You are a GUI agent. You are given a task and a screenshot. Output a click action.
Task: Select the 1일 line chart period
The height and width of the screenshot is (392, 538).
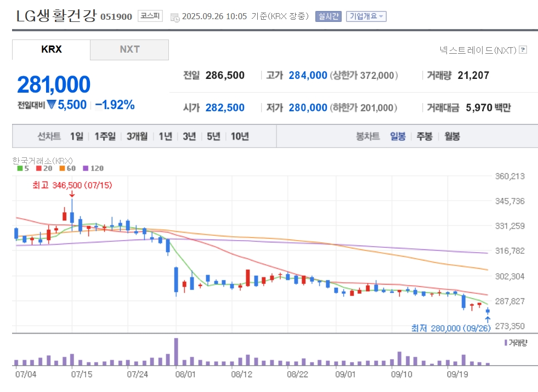pos(77,137)
